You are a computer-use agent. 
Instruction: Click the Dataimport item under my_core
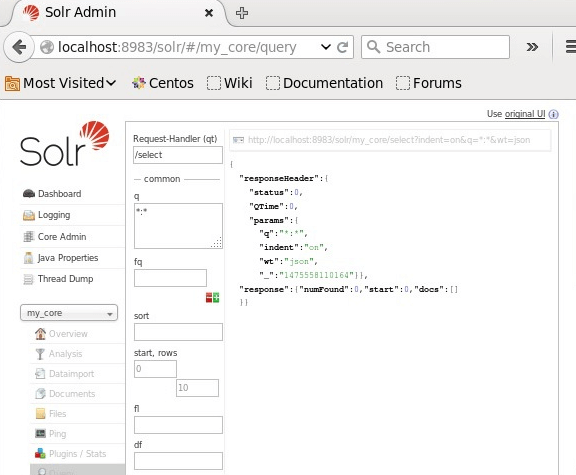pyautogui.click(x=71, y=374)
